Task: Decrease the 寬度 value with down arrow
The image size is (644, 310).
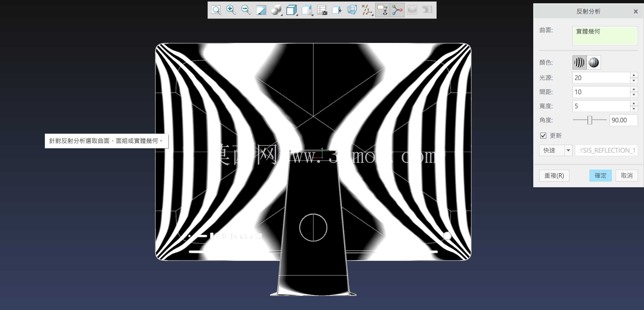Action: click(x=634, y=109)
